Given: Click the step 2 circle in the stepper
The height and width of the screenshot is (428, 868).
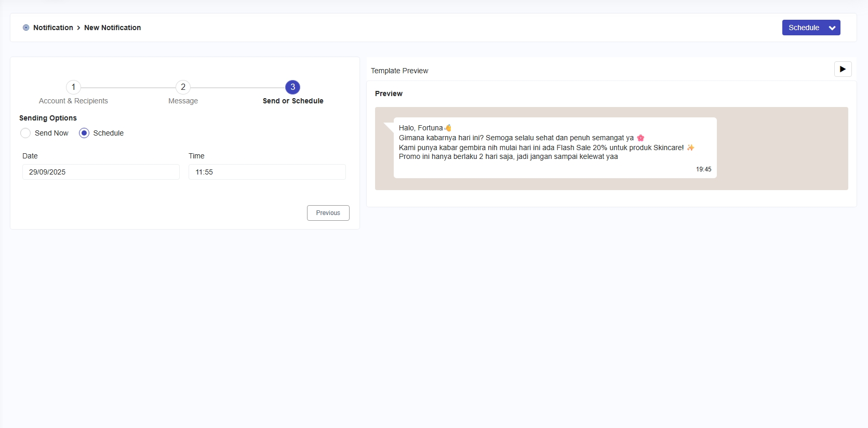Looking at the screenshot, I should 183,87.
